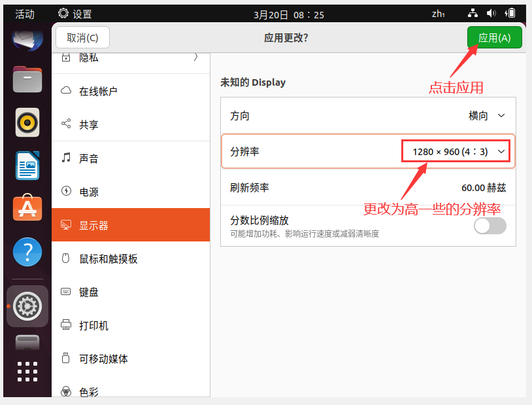Open the Printers (打印机) panel
This screenshot has width=532, height=405.
coord(131,325)
